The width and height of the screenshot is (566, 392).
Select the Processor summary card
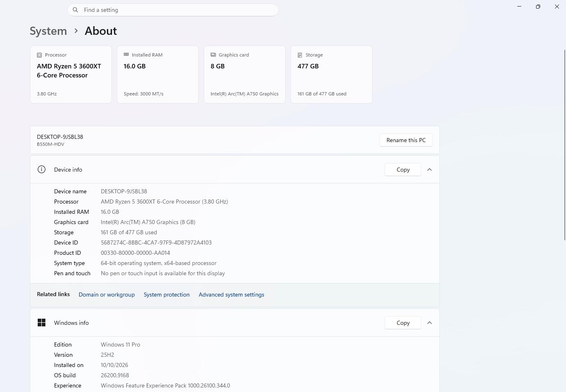coord(71,75)
